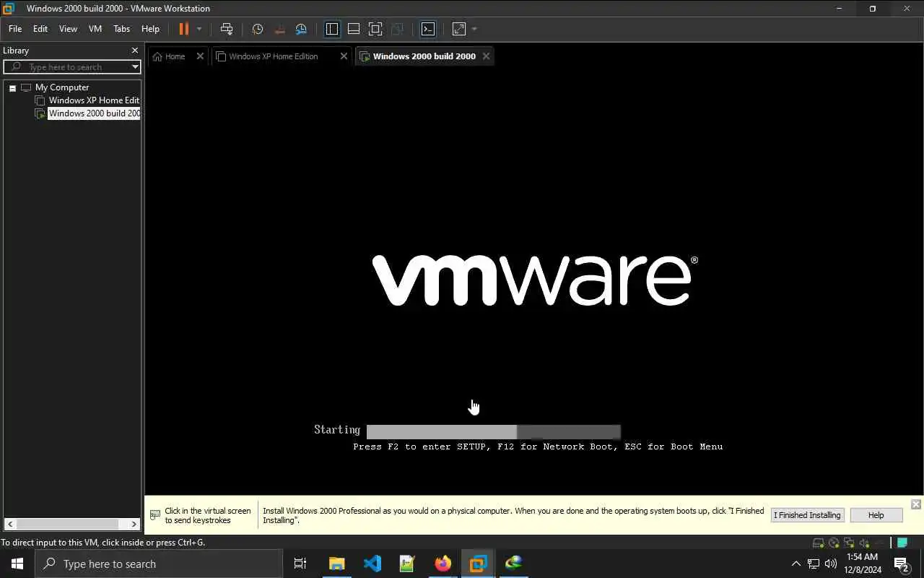Click the library scrollbar right arrow
Screen dimensions: 924x578
134,524
